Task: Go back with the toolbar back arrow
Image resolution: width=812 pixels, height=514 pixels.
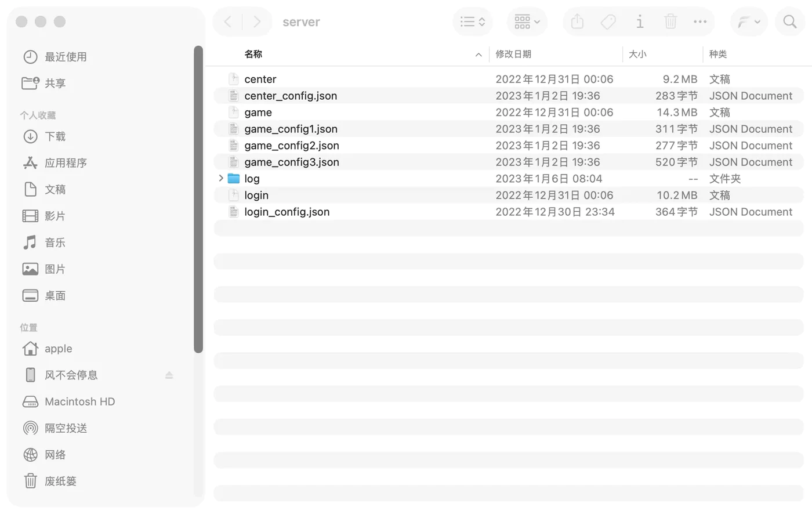Action: tap(228, 22)
